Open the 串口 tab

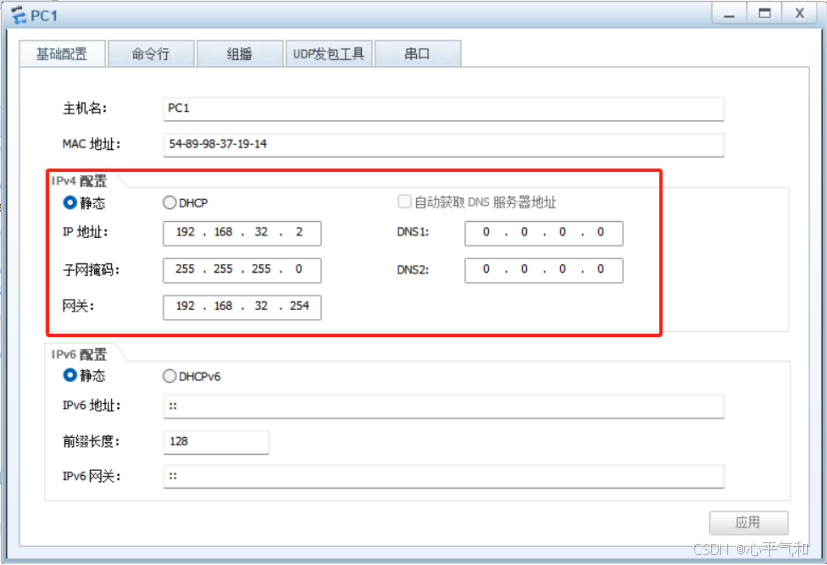pos(418,54)
